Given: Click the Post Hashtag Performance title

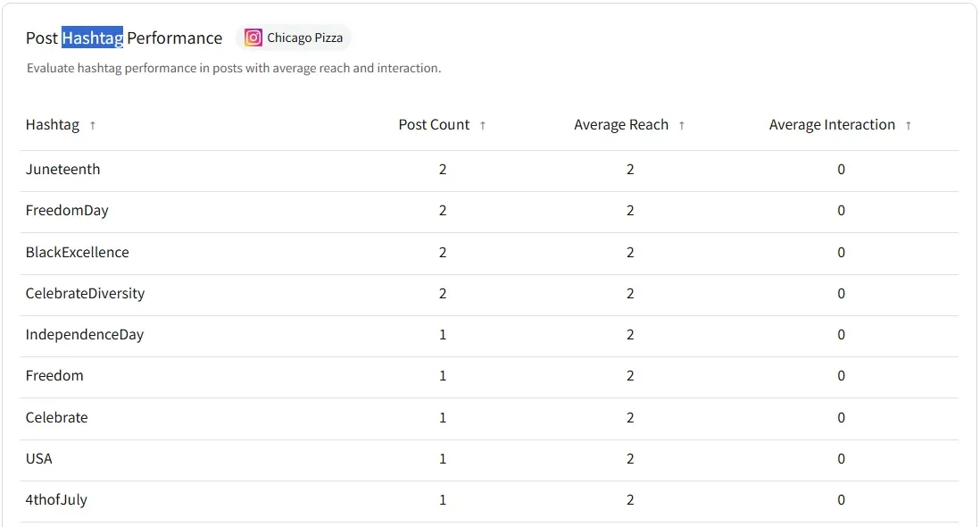Looking at the screenshot, I should (124, 38).
